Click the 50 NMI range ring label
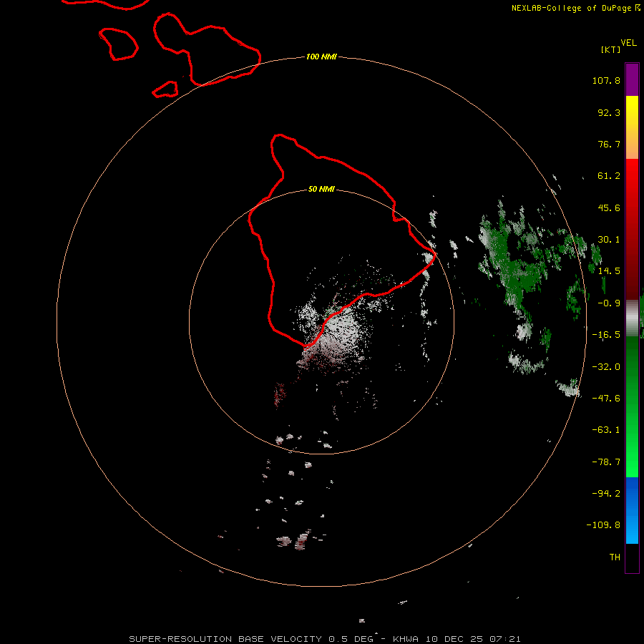The image size is (644, 644). pos(321,189)
